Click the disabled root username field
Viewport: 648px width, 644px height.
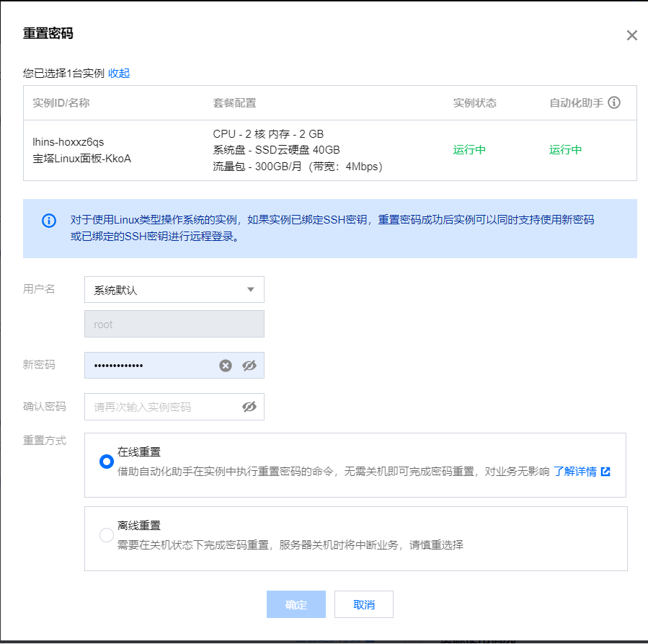tap(174, 324)
